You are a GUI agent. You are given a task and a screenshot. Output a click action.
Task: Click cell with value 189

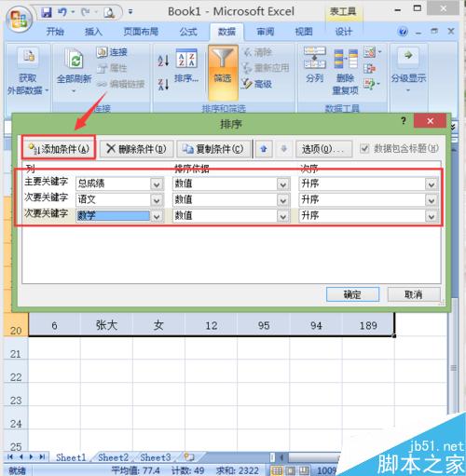[x=368, y=325]
